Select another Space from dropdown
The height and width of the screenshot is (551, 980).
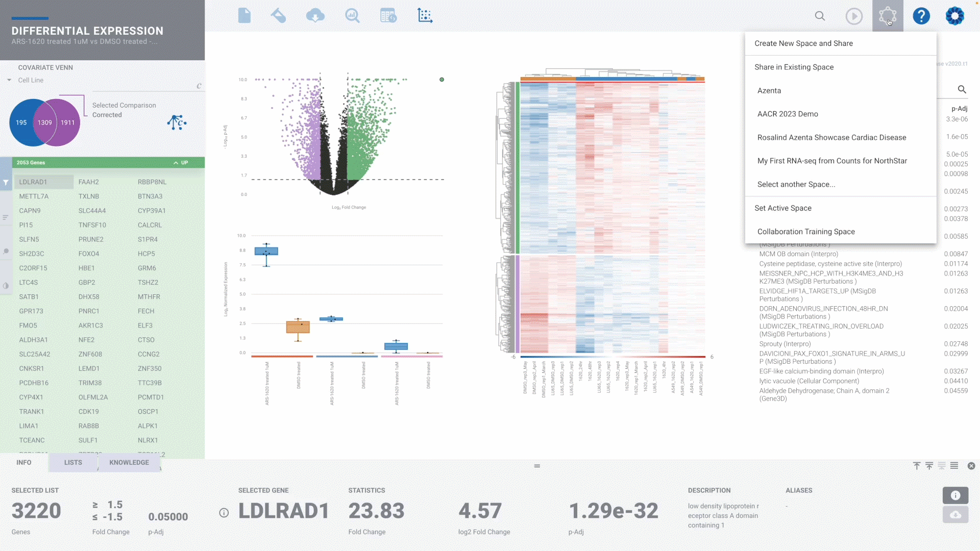[796, 184]
